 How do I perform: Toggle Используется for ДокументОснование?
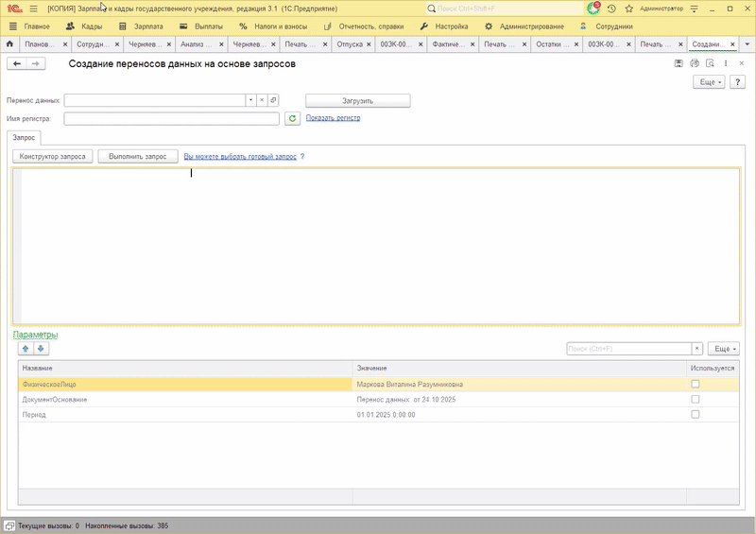(695, 399)
